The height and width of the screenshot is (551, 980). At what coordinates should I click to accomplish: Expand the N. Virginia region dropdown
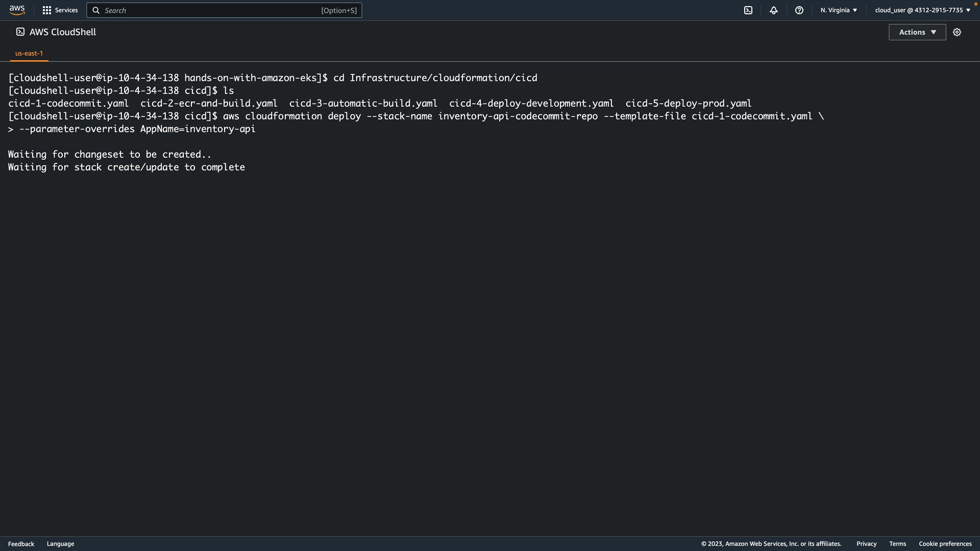[839, 10]
